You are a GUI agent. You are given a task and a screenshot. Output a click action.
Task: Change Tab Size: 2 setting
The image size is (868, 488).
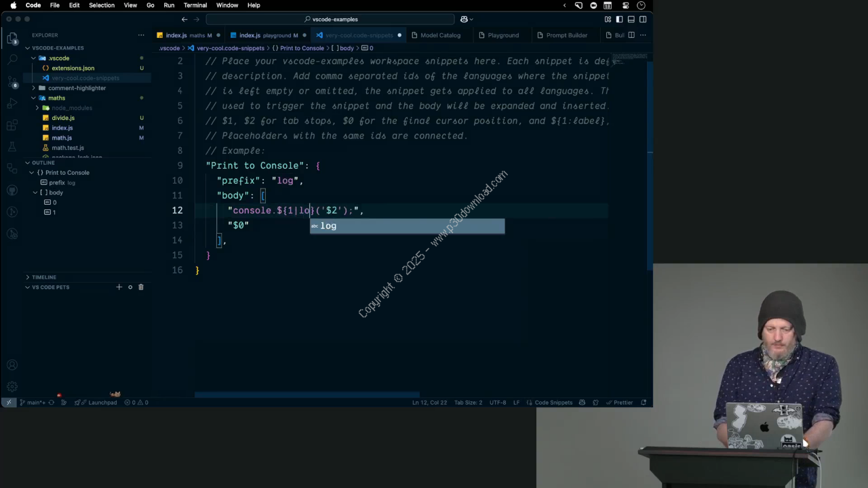468,403
